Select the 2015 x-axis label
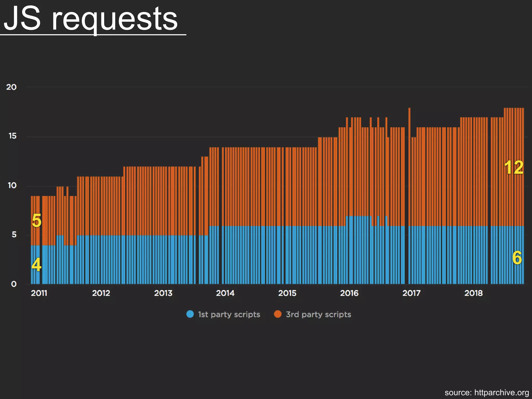This screenshot has height=399, width=532. click(x=287, y=293)
